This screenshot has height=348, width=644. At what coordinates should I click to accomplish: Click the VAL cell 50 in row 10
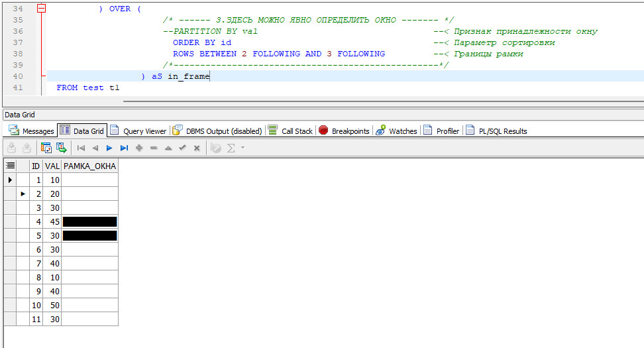click(x=52, y=306)
